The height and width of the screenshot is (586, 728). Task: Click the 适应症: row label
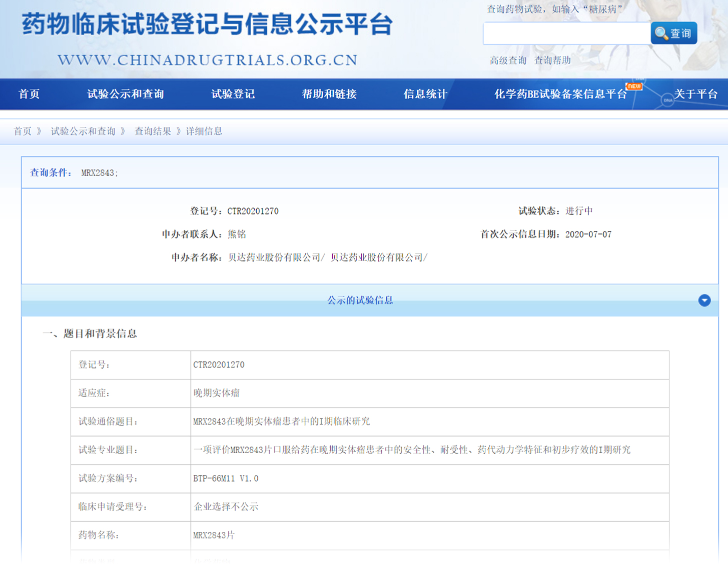point(94,393)
